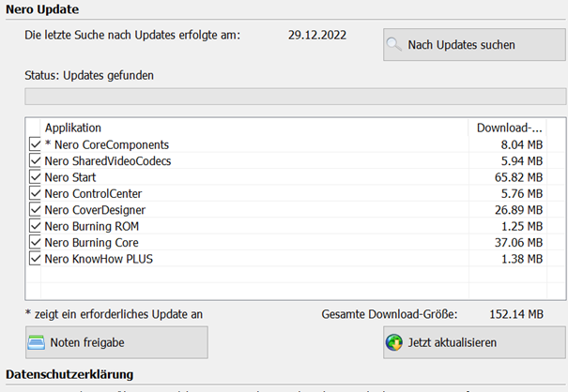This screenshot has height=392, width=568.
Task: Disable the Nero Burning ROM update checkbox
Action: [36, 226]
